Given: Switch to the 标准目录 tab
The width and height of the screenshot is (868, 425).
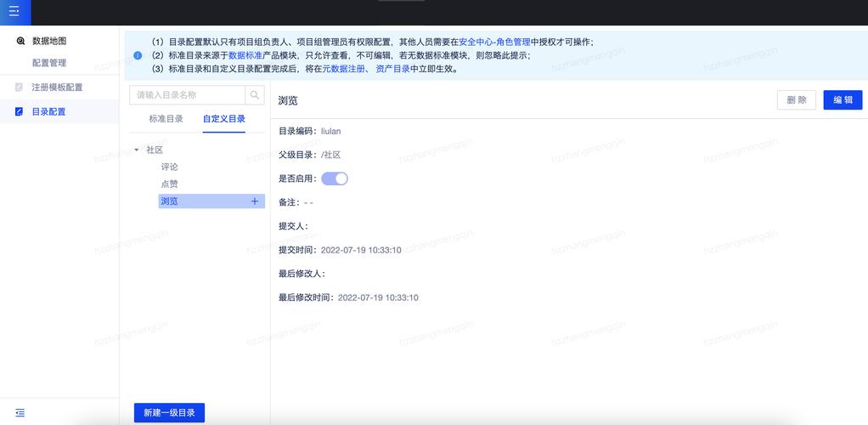Looking at the screenshot, I should (x=166, y=119).
